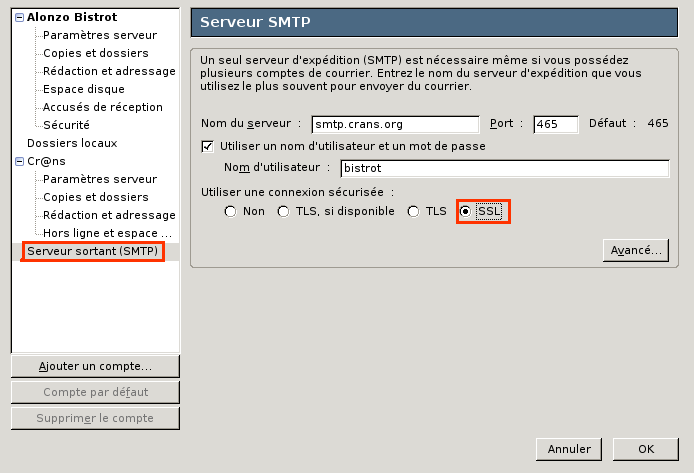Select the SSL radio button
The width and height of the screenshot is (696, 474).
(x=466, y=212)
